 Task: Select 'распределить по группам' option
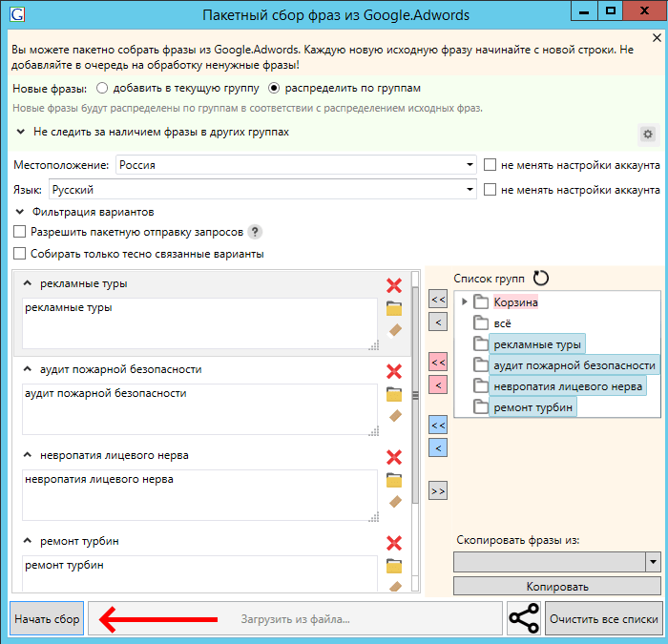274,88
